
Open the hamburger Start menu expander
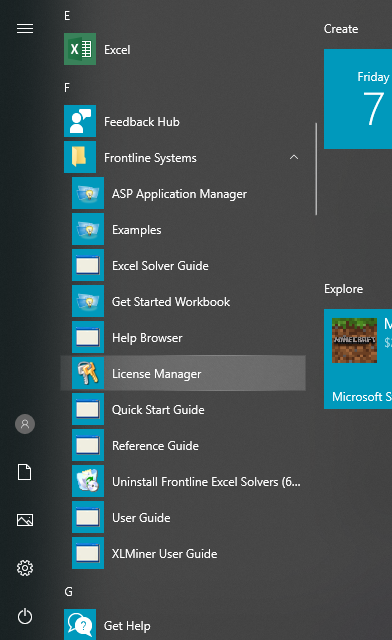pos(25,29)
